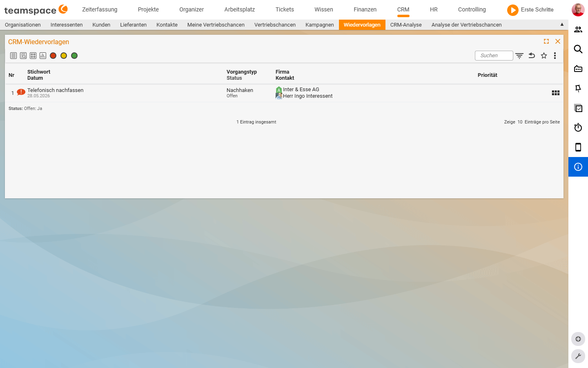Click the Suchen search field
This screenshot has width=588, height=368.
(494, 56)
